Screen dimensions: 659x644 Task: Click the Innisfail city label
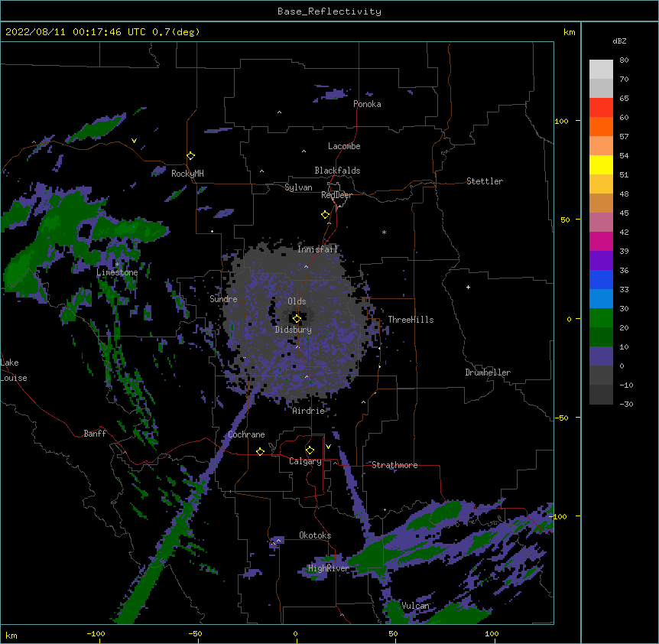[x=318, y=249]
